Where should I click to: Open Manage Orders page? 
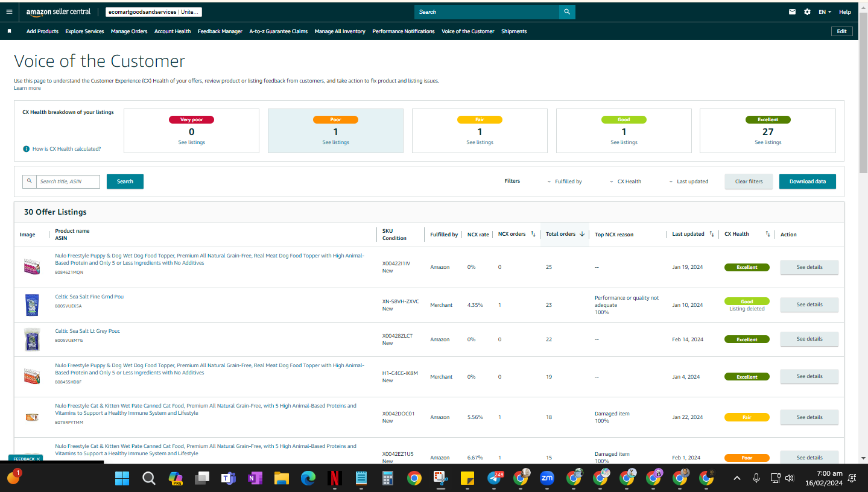[x=129, y=31]
